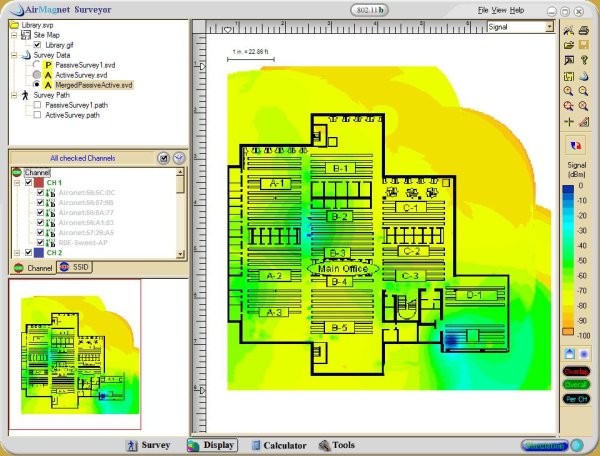
Task: Click the Survey Path walking man icon
Action: click(x=26, y=95)
